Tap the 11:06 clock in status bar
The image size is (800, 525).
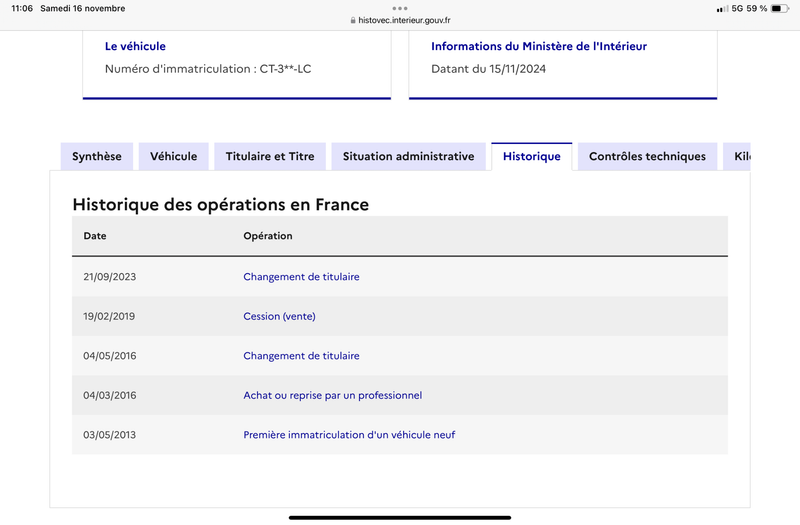tap(22, 8)
